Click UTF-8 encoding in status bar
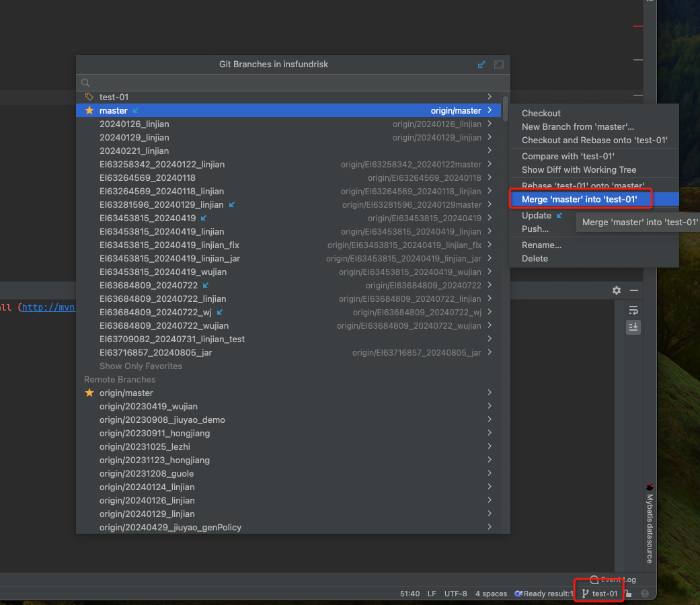The image size is (700, 605). [455, 594]
